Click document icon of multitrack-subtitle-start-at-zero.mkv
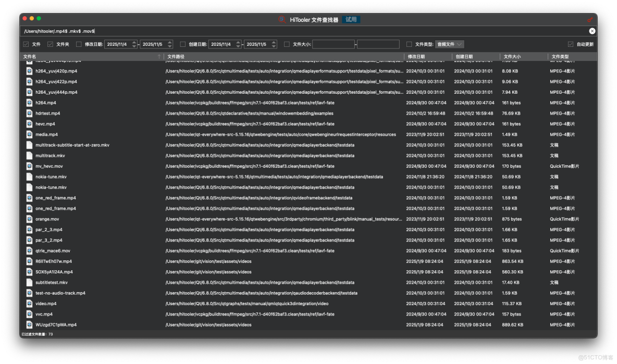 click(29, 145)
